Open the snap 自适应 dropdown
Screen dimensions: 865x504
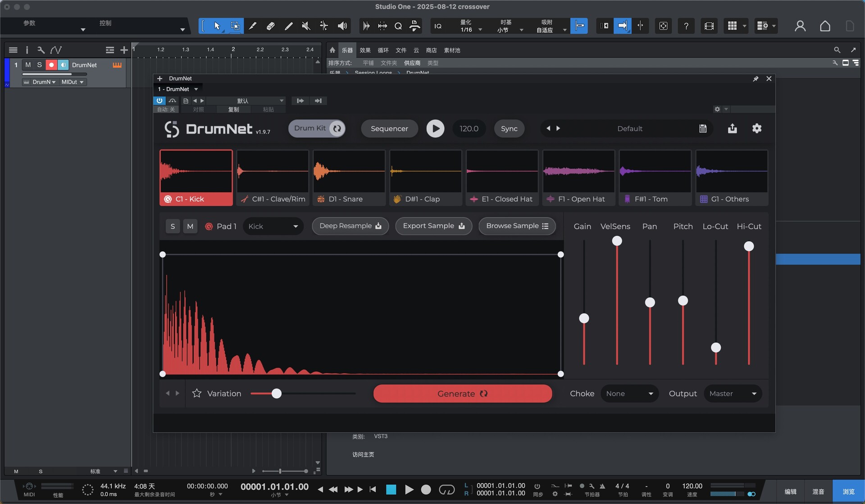[x=551, y=26]
